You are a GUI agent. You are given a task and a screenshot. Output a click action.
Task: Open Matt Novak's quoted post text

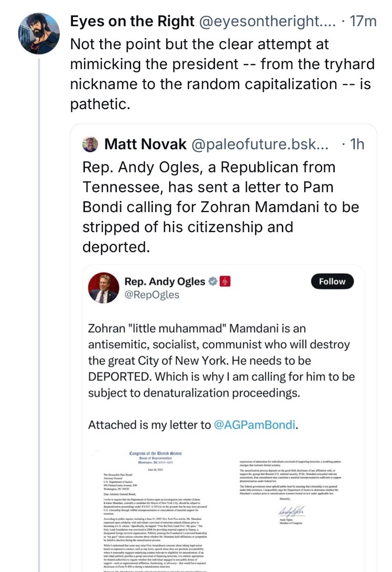click(220, 207)
